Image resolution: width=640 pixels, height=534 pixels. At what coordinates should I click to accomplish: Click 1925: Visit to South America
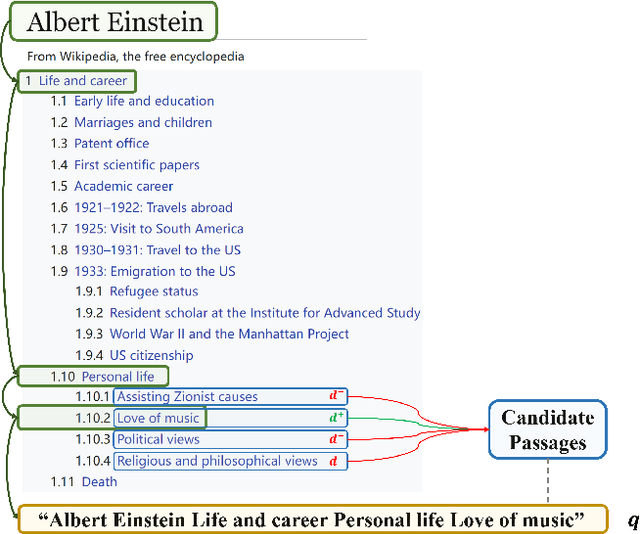(158, 229)
